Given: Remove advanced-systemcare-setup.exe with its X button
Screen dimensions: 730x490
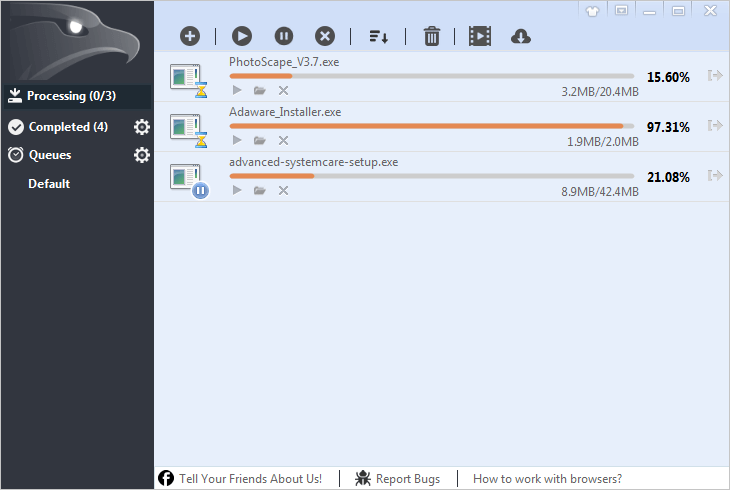Looking at the screenshot, I should (x=283, y=190).
